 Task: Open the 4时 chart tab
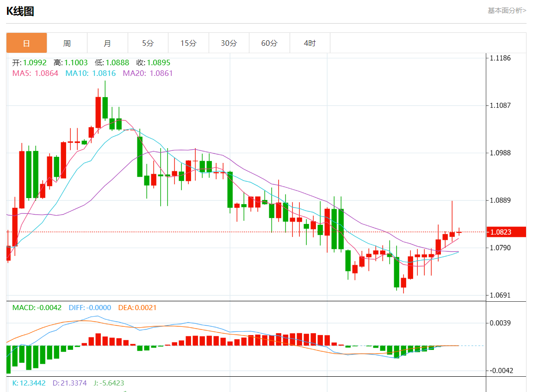(x=310, y=43)
